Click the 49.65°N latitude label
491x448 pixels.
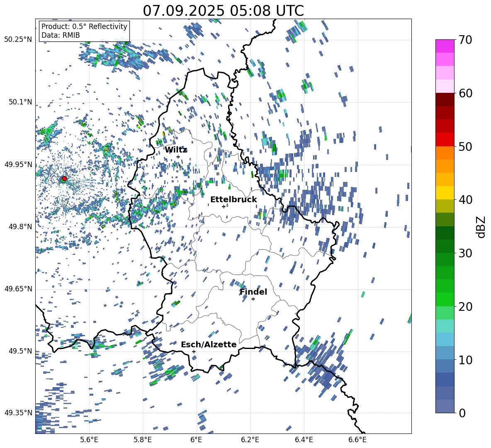[x=18, y=289]
